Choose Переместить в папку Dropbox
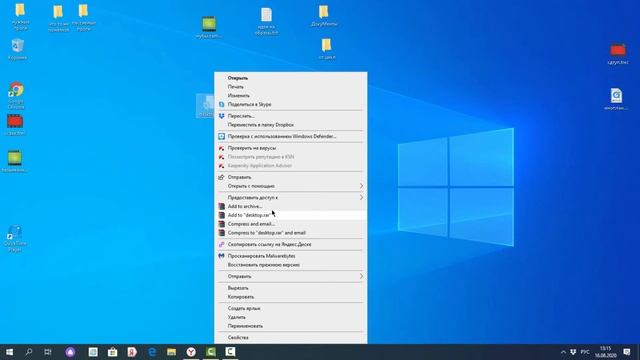 click(291, 125)
